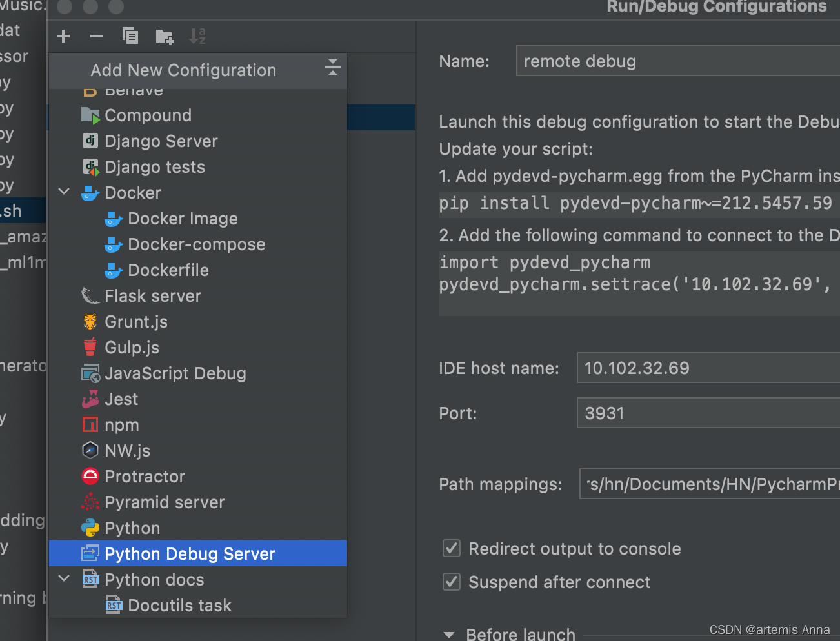
Task: Click the plus Add configuration icon
Action: 63,36
